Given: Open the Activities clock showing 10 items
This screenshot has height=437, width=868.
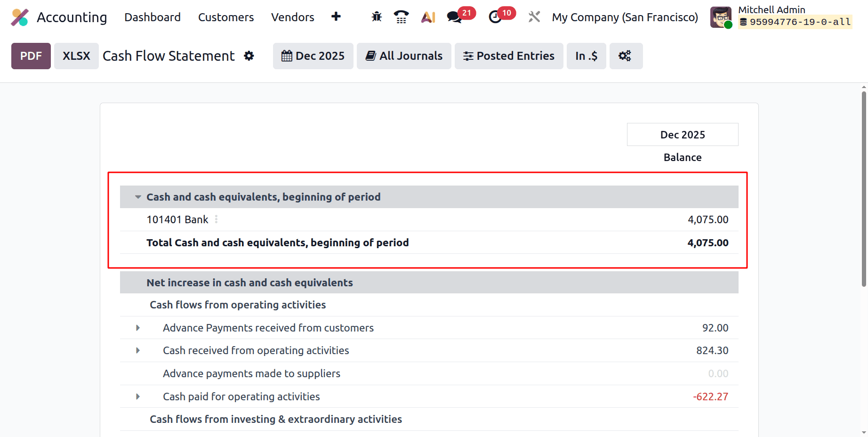Looking at the screenshot, I should click(x=495, y=16).
